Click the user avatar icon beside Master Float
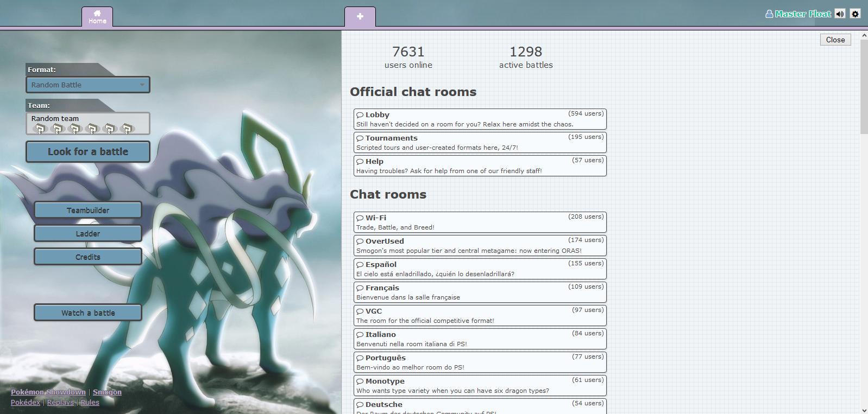Viewport: 868px width, 414px height. (769, 14)
